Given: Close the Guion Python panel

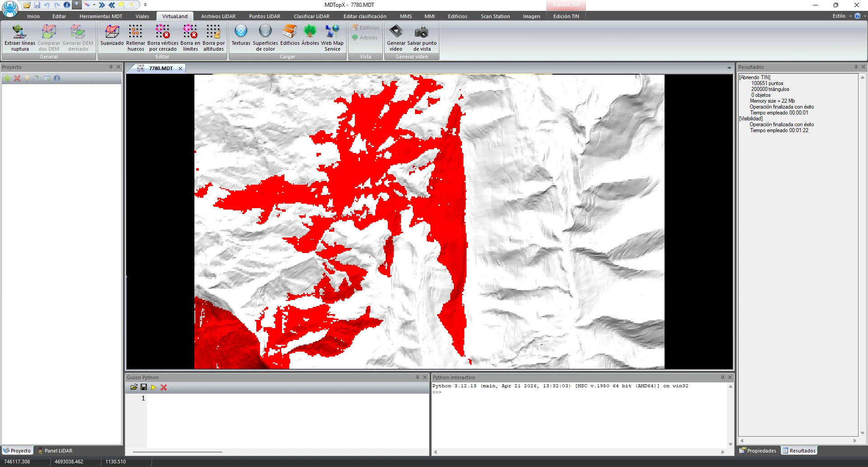Looking at the screenshot, I should point(425,377).
